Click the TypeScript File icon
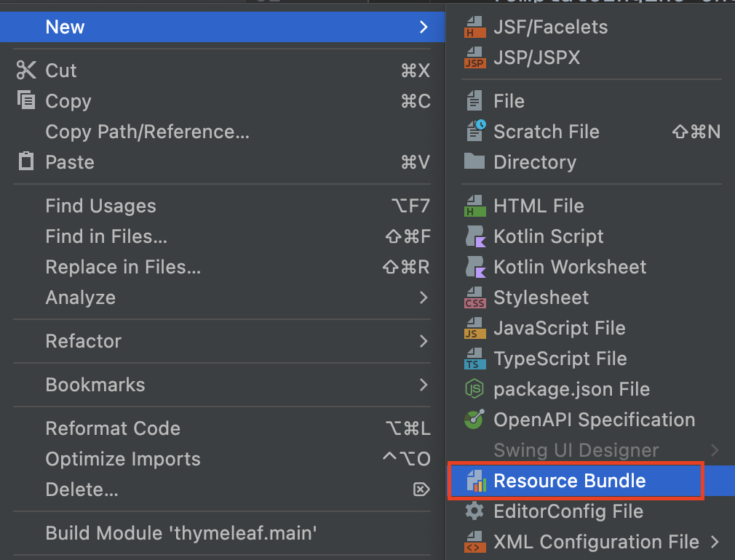The width and height of the screenshot is (735, 560). coord(475,359)
